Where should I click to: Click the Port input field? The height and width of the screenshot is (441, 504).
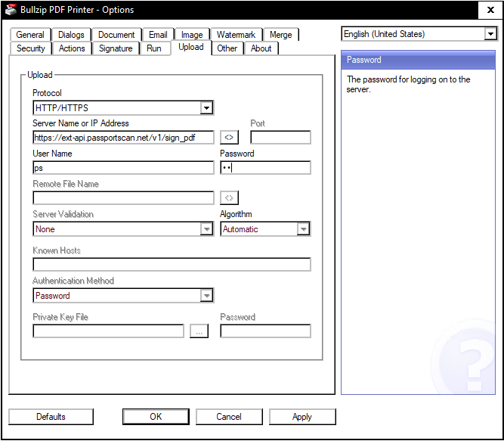coord(280,138)
